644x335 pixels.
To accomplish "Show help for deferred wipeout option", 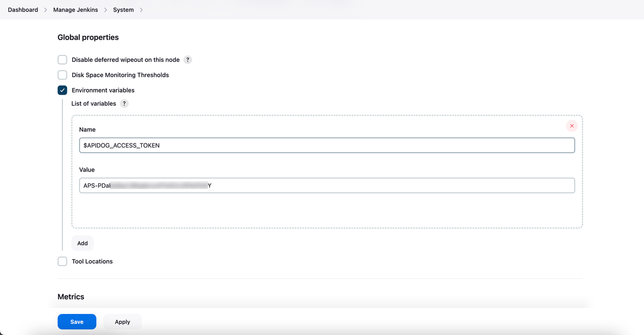I will [x=188, y=60].
